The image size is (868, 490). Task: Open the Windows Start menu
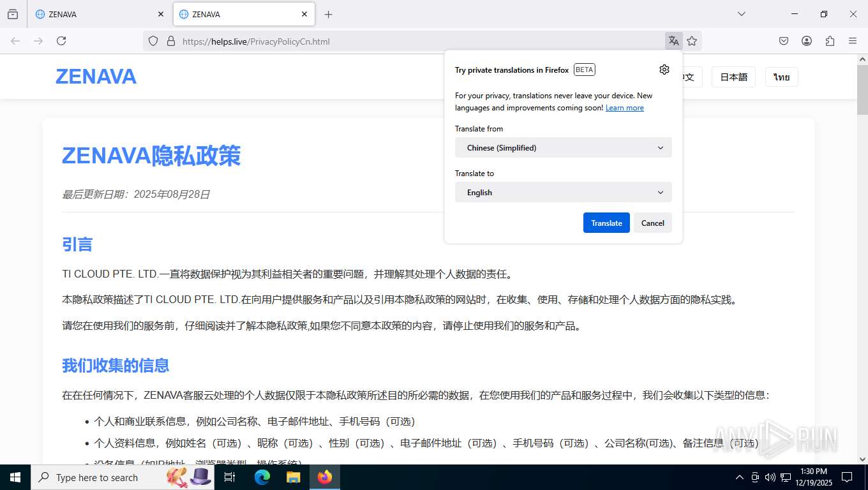(15, 477)
